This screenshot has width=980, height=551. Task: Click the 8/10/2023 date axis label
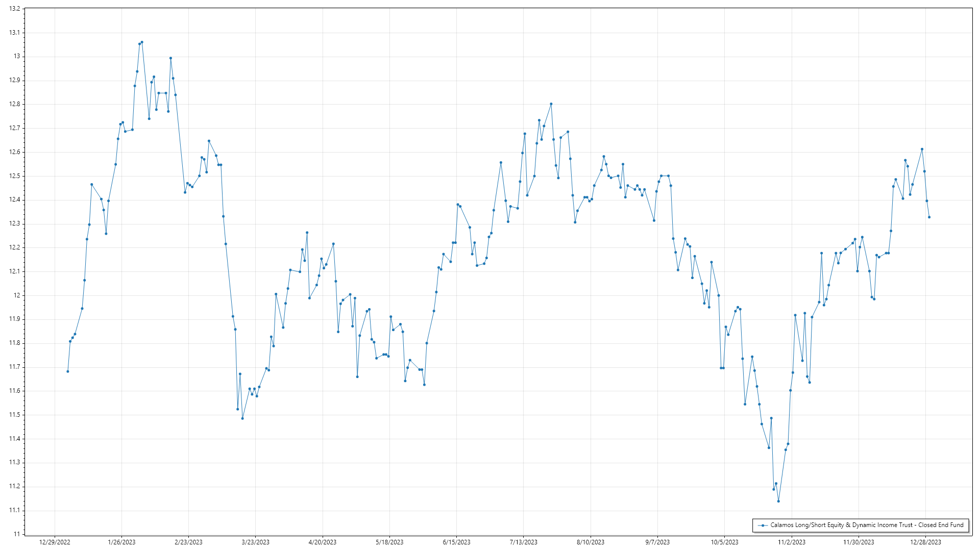[591, 542]
